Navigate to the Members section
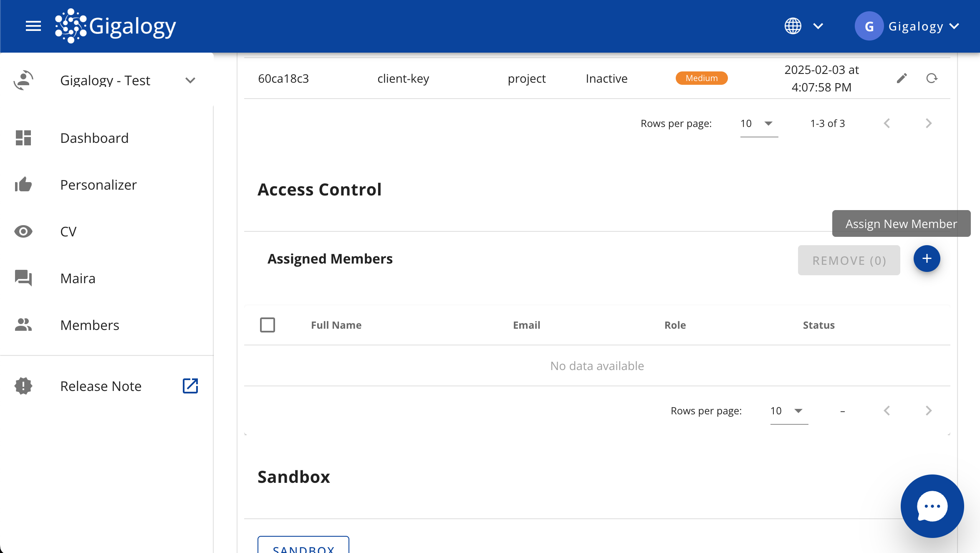The height and width of the screenshot is (553, 980). (89, 325)
